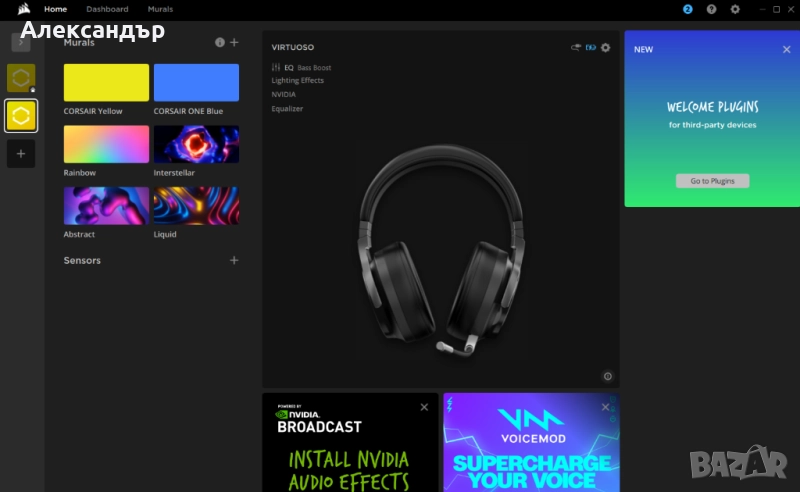
Task: Open the notifications badge icon
Action: [x=687, y=9]
